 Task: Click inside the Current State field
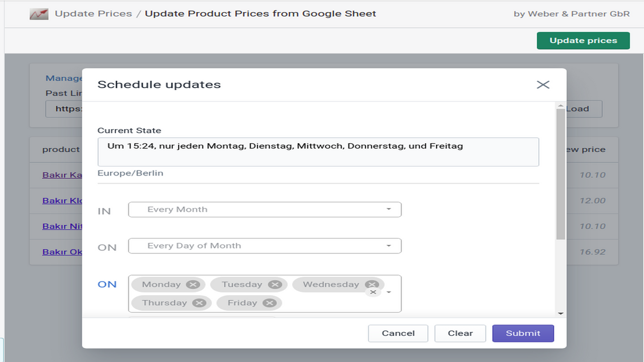(x=318, y=151)
